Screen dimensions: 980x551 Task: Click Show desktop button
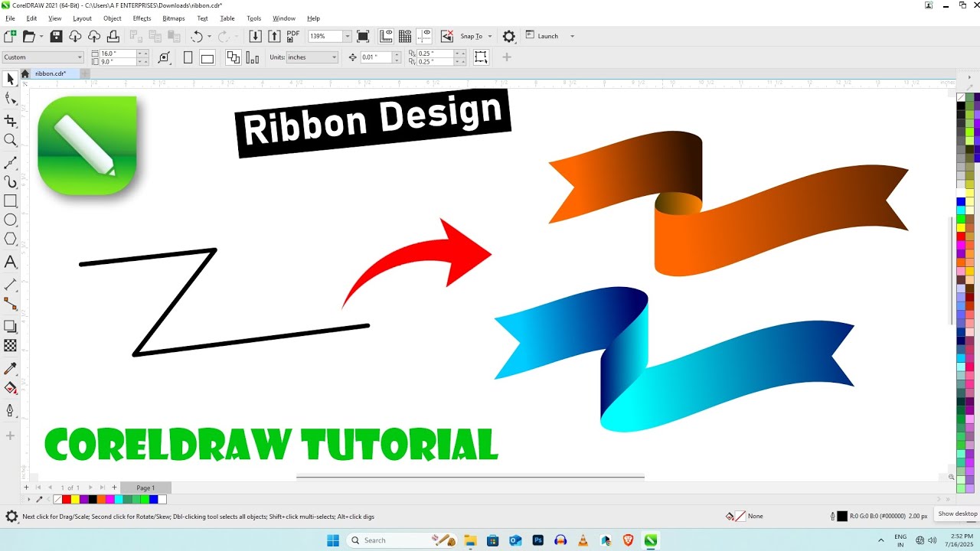(x=958, y=514)
